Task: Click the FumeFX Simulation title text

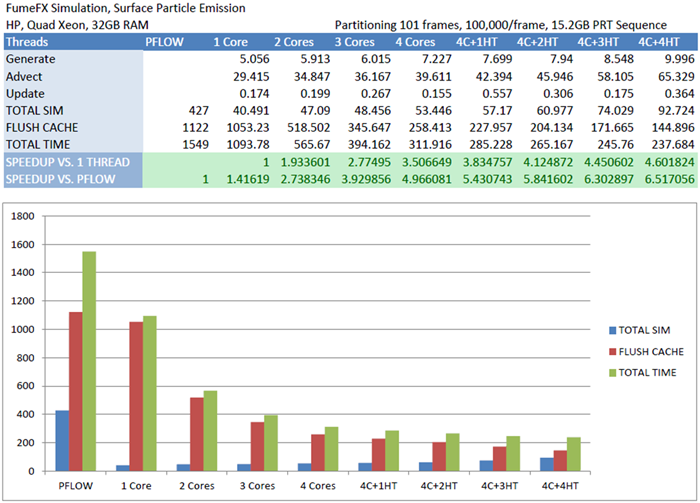Action: tap(125, 8)
